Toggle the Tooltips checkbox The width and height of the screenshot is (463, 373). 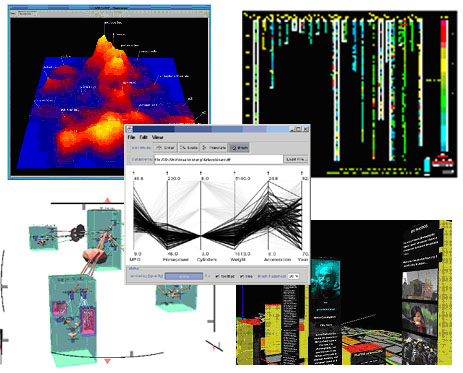(x=225, y=276)
